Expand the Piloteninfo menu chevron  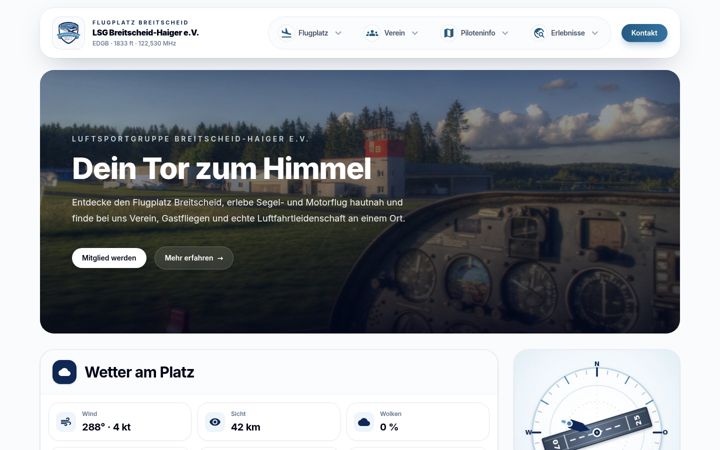coord(505,33)
